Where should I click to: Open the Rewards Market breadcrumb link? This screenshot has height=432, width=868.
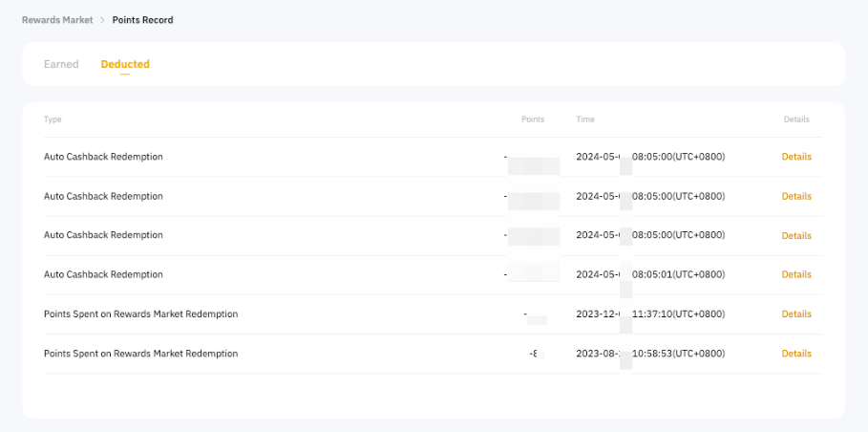(x=57, y=20)
